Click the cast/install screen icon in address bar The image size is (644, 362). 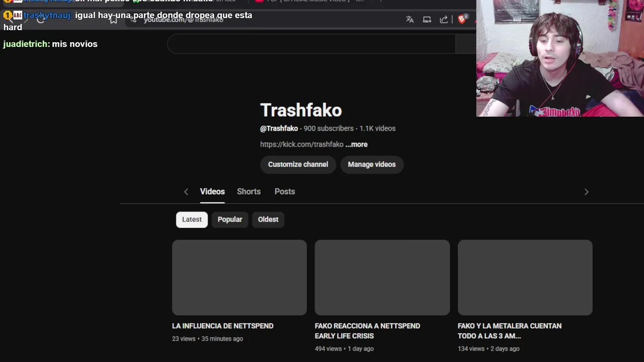427,20
